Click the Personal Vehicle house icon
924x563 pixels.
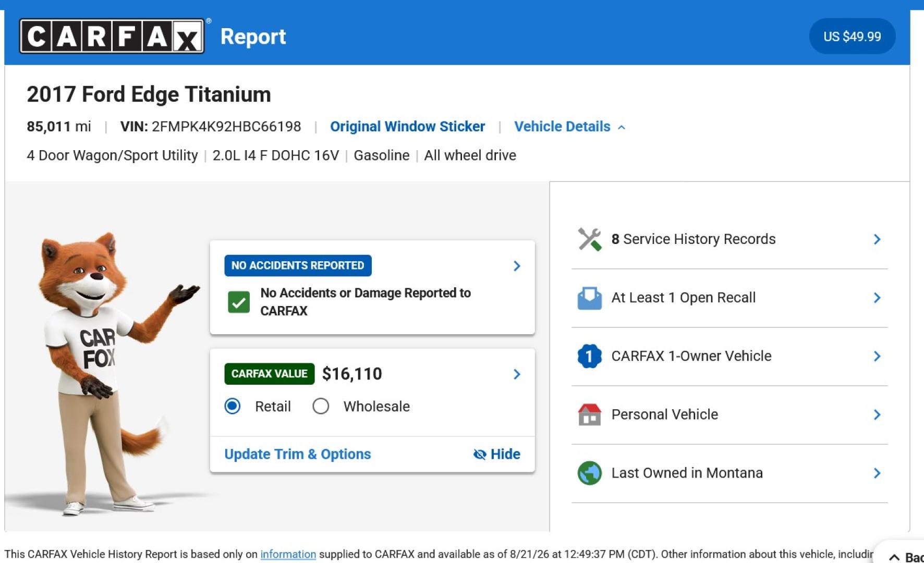click(590, 414)
